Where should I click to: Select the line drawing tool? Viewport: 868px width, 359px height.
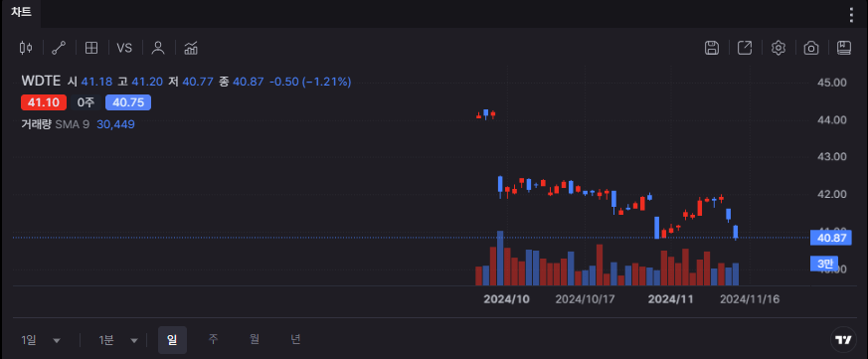(58, 48)
